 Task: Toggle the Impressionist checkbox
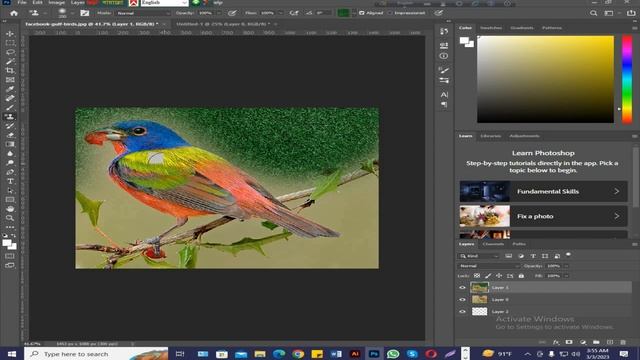click(390, 13)
